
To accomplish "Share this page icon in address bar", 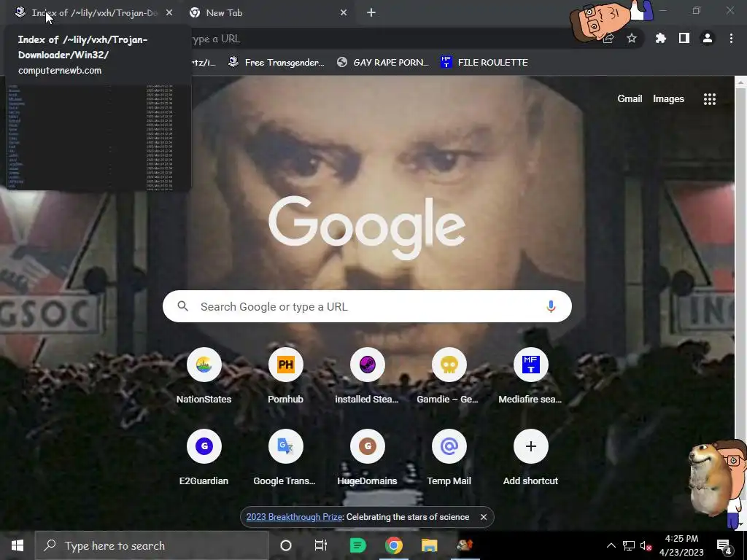I will (608, 39).
